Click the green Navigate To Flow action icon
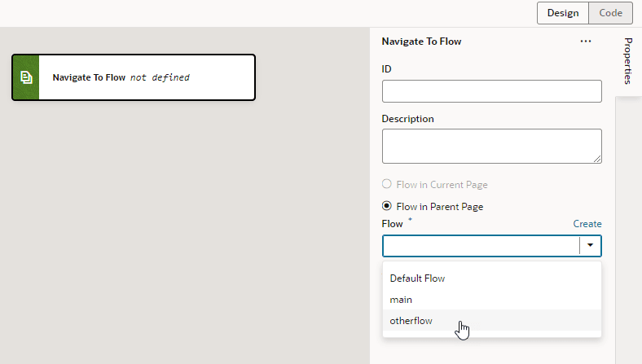 point(26,77)
